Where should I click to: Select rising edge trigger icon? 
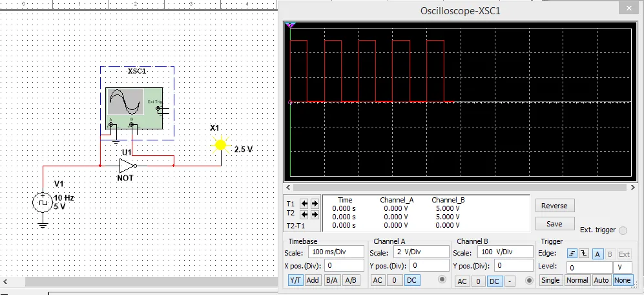572,254
